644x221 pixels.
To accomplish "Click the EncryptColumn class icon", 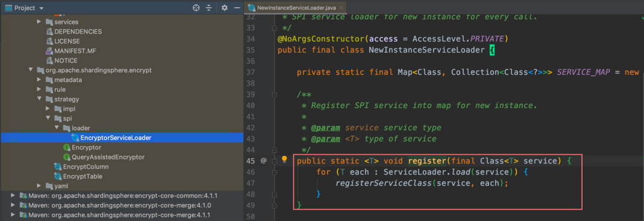I will [x=58, y=167].
